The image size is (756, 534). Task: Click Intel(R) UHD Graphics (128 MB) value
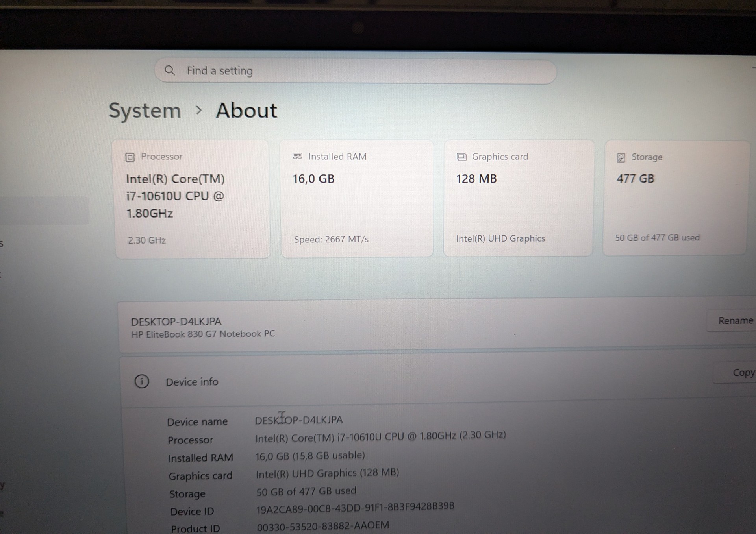click(x=327, y=473)
